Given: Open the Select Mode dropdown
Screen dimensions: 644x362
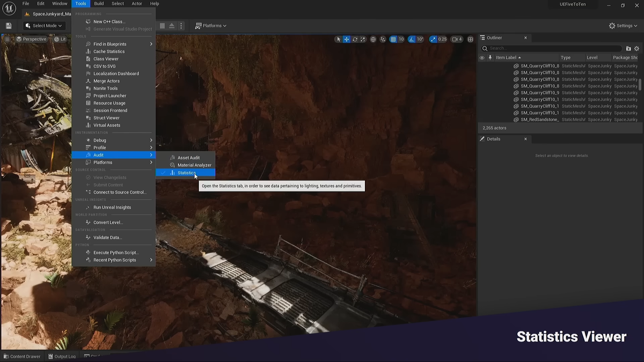Looking at the screenshot, I should 43,26.
